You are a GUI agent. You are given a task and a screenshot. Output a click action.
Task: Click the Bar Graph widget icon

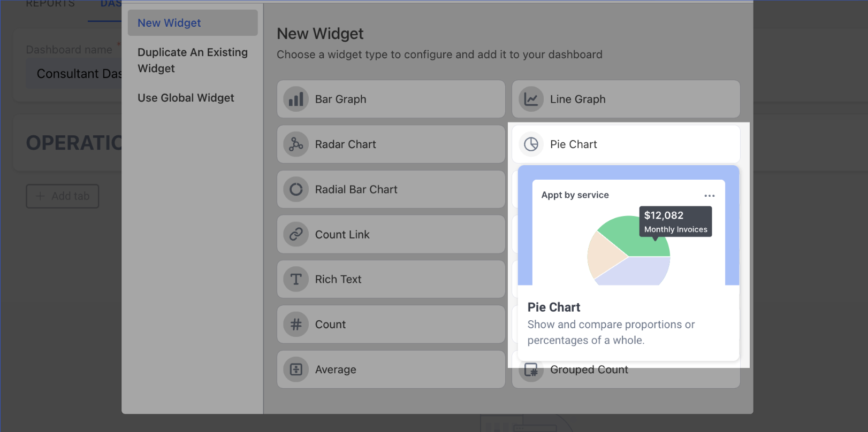click(296, 99)
